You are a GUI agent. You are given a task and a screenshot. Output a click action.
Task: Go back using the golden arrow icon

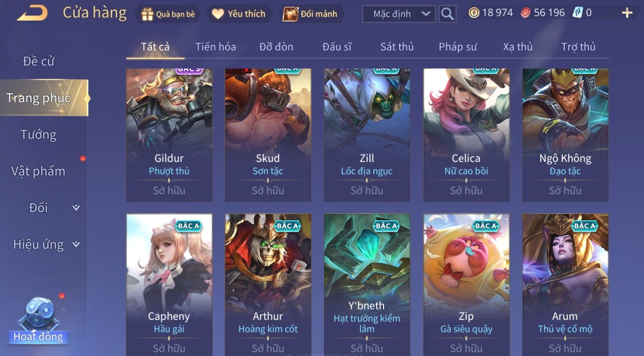32,13
